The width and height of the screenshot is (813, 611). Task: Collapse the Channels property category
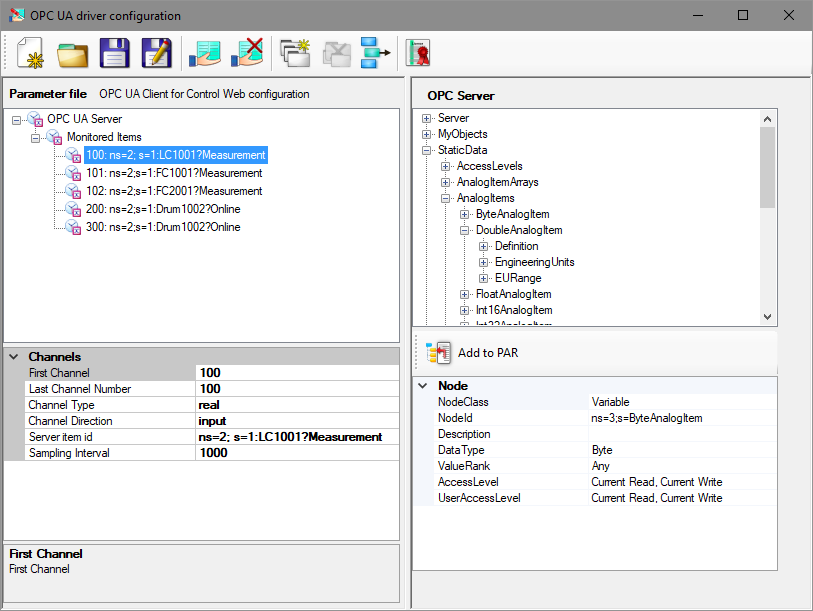[x=14, y=357]
